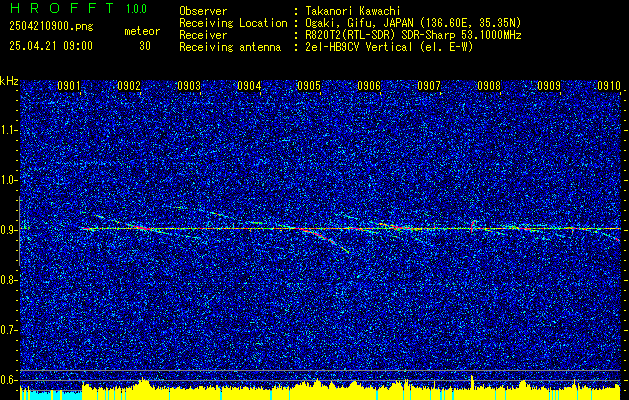Click the date stamp 25.04.21 09:00

pyautogui.click(x=51, y=46)
